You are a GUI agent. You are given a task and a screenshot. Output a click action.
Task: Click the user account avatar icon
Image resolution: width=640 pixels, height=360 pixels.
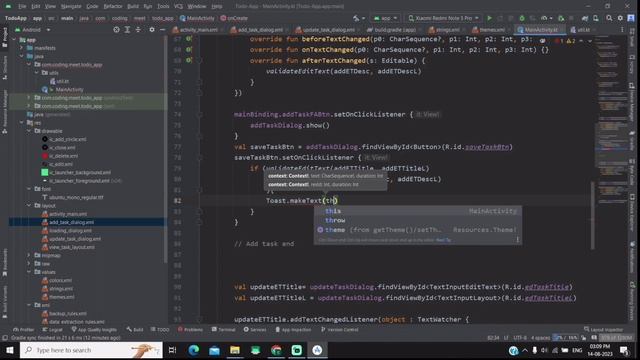(631, 18)
